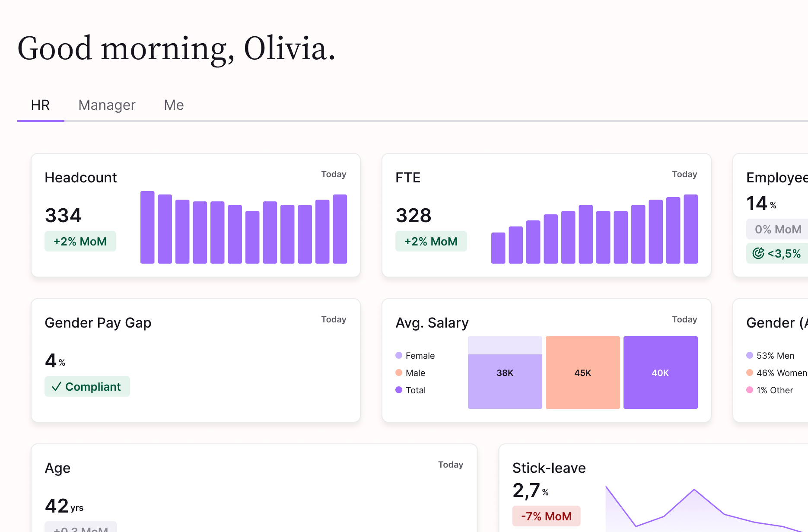Image resolution: width=808 pixels, height=532 pixels.
Task: Click the target icon next to <3,5%
Action: 759,253
